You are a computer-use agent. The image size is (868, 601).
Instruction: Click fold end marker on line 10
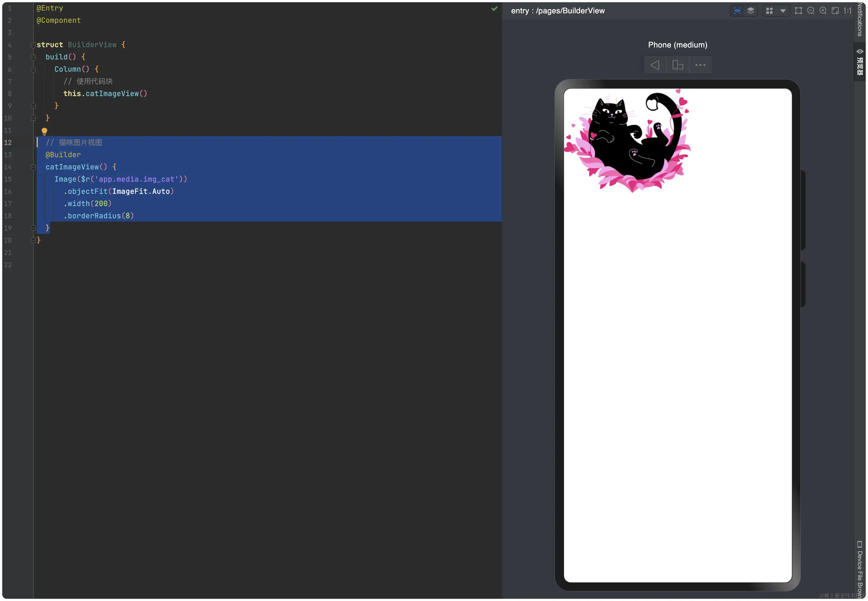[x=33, y=118]
